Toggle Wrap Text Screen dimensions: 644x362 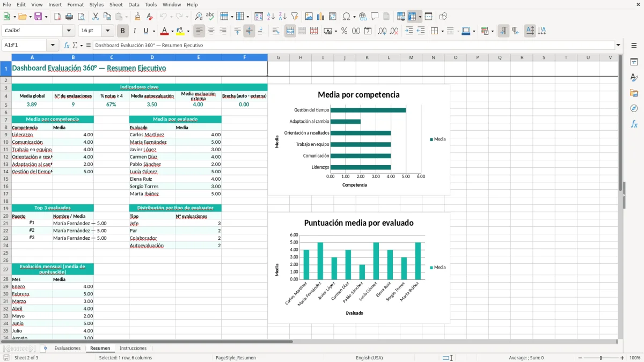pyautogui.click(x=276, y=31)
